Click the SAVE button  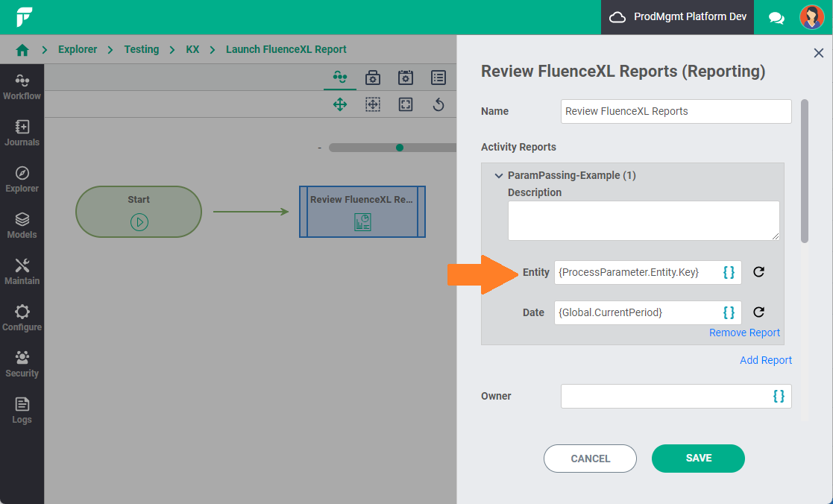tap(698, 459)
